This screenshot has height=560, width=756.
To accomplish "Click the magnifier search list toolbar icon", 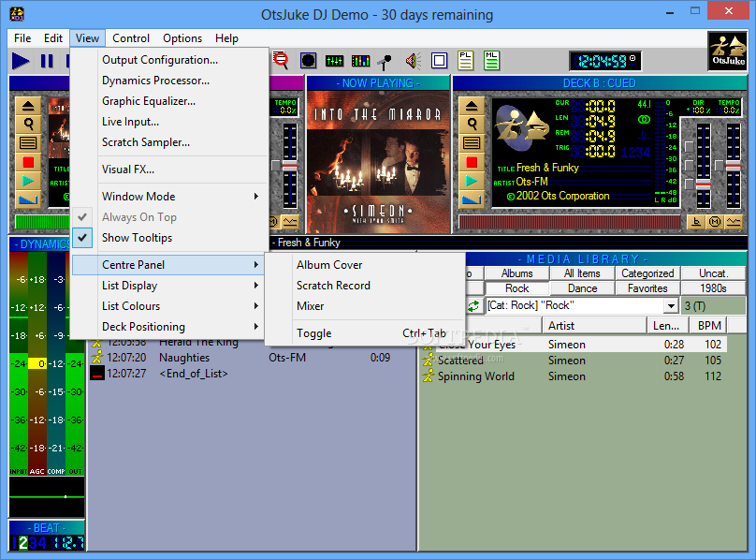I will coord(281,60).
